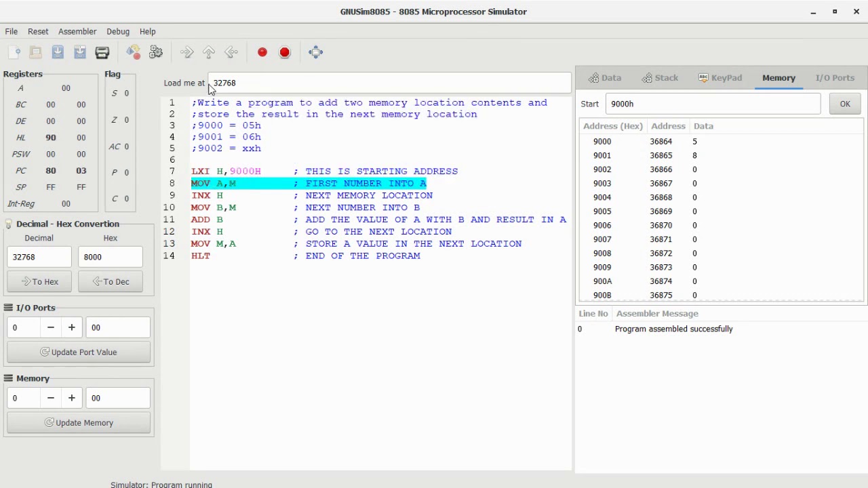Click the Step In debug icon
The height and width of the screenshot is (488, 868).
click(186, 52)
